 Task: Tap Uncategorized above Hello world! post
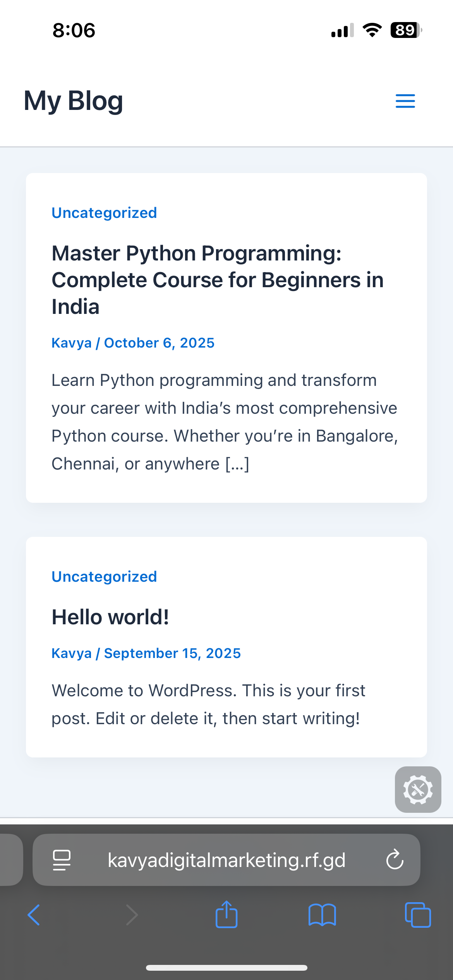point(104,577)
